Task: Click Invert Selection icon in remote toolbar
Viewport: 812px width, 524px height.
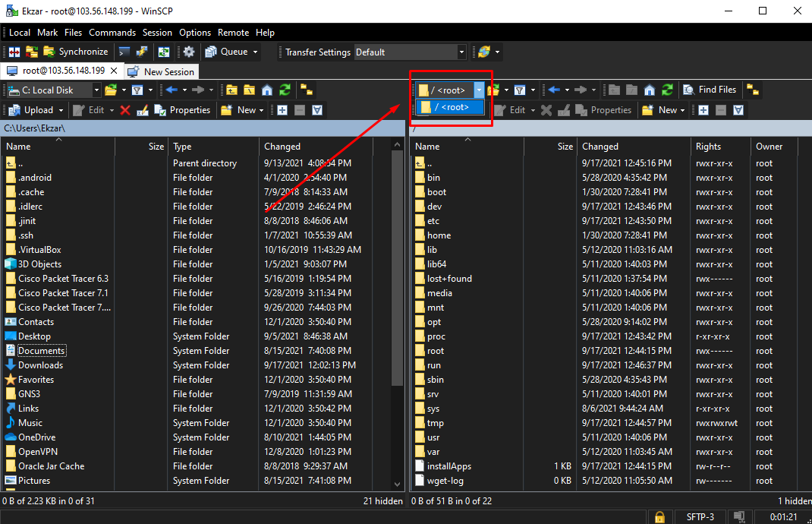Action: click(x=738, y=110)
